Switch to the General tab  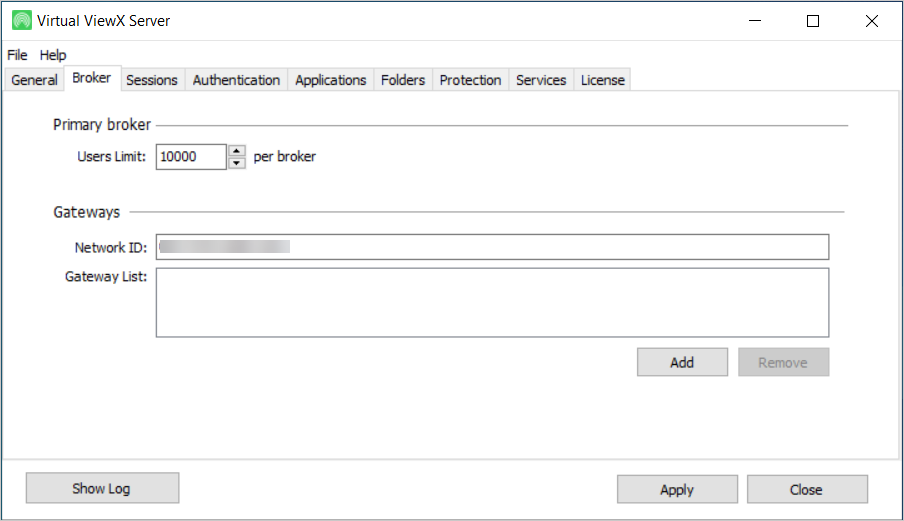tap(35, 80)
